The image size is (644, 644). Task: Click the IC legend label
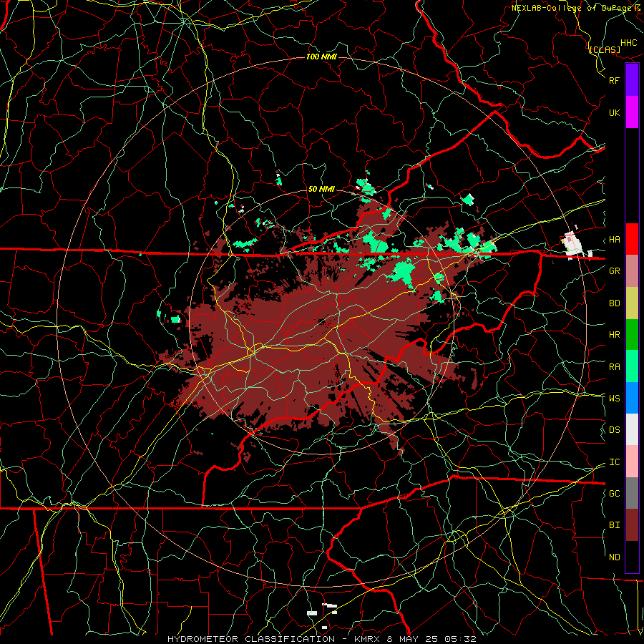(614, 462)
